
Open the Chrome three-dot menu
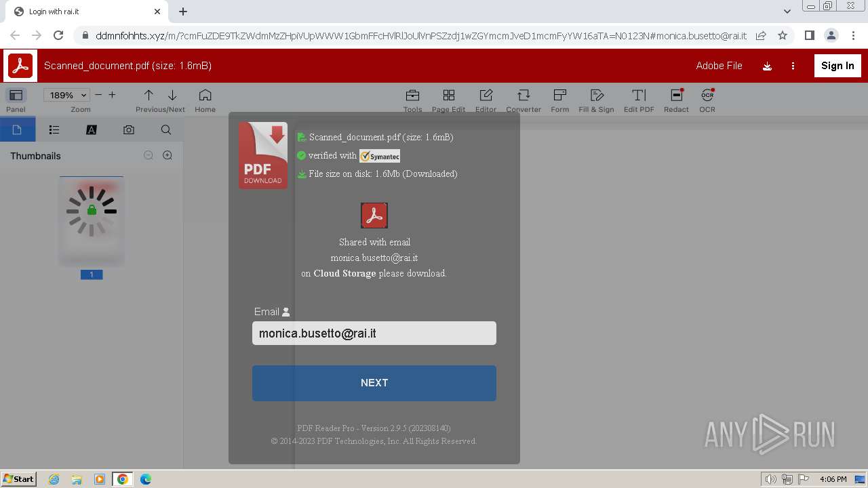[x=852, y=35]
